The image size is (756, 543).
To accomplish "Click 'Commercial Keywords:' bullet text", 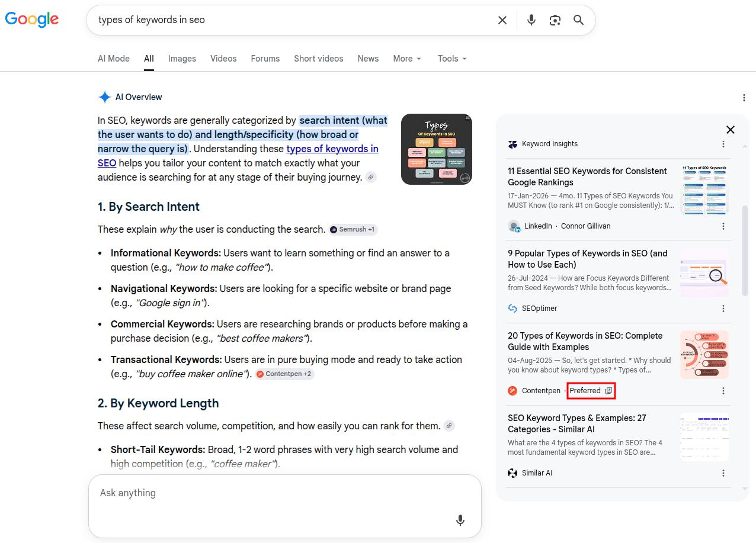I will pos(162,324).
